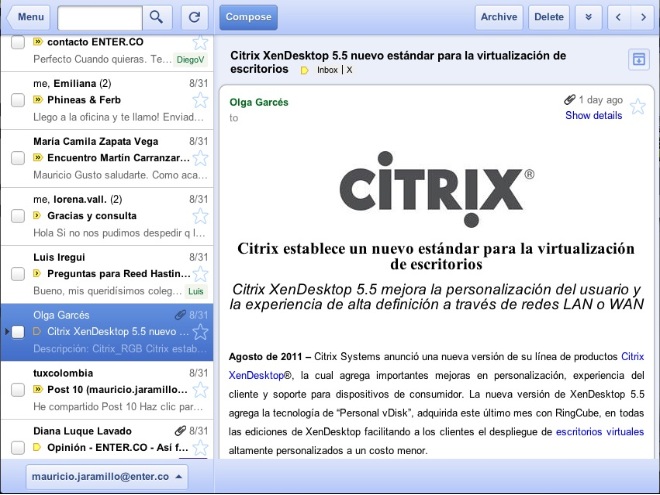The width and height of the screenshot is (660, 495).
Task: Go to next message using right arrow
Action: coord(643,17)
